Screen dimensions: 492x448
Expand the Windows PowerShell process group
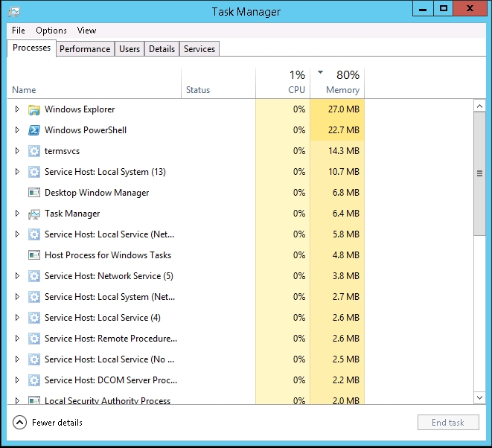point(17,130)
